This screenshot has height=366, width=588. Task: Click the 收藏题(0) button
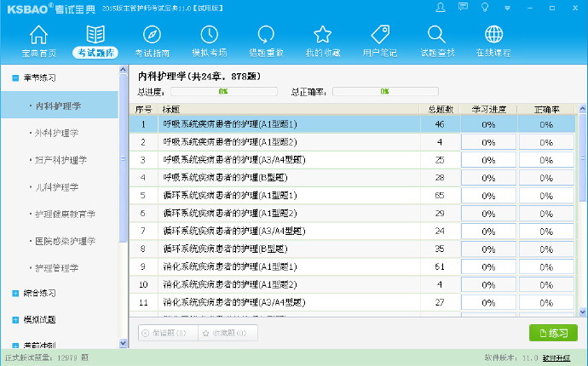pyautogui.click(x=228, y=333)
